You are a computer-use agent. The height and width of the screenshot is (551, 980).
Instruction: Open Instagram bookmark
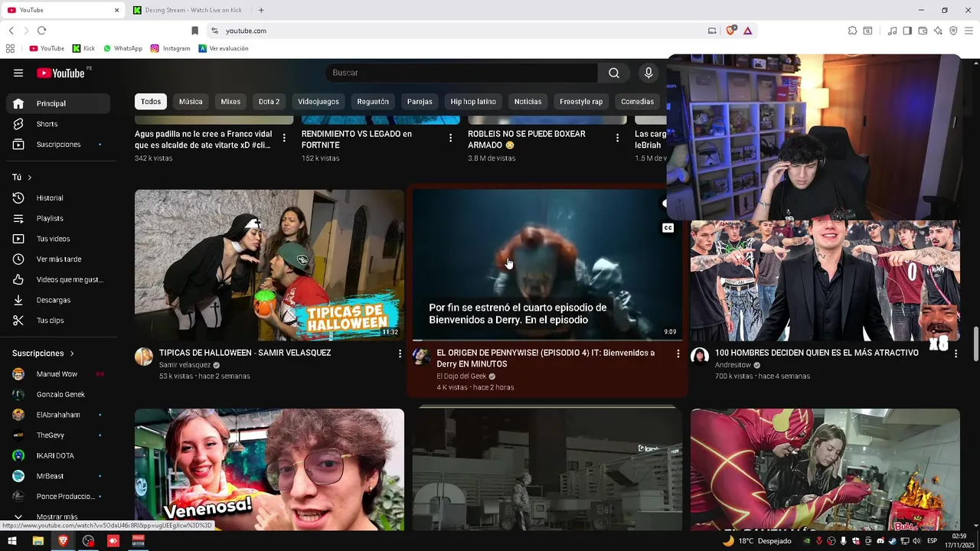click(x=170, y=48)
